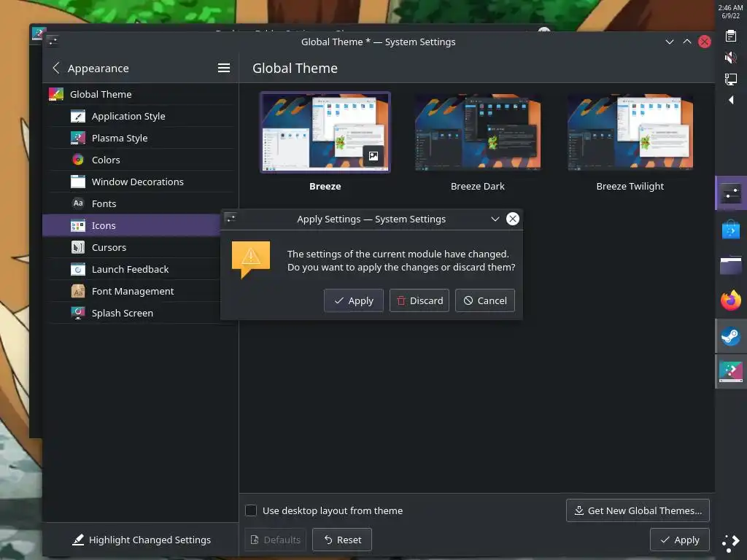Close the Apply Settings dialog
This screenshot has width=747, height=560.
(x=513, y=219)
